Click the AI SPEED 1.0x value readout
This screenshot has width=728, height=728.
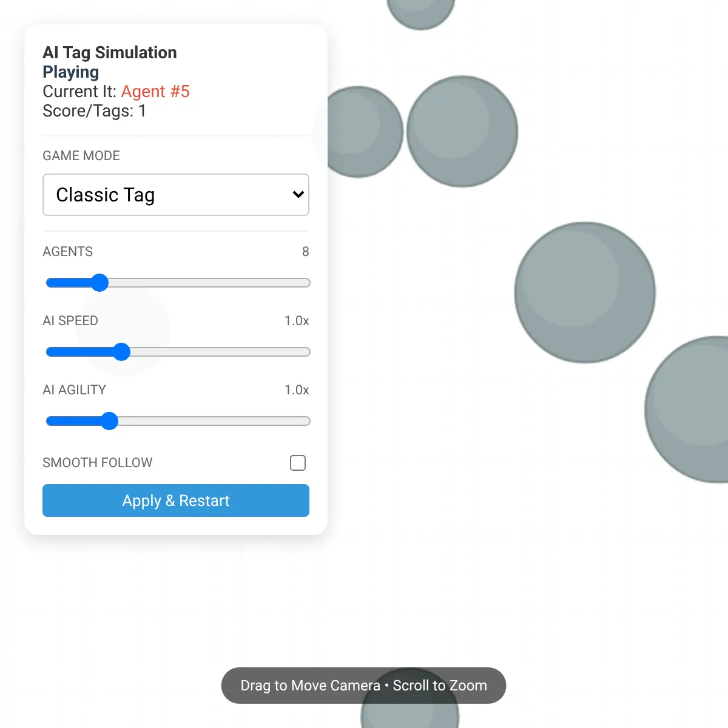[297, 321]
